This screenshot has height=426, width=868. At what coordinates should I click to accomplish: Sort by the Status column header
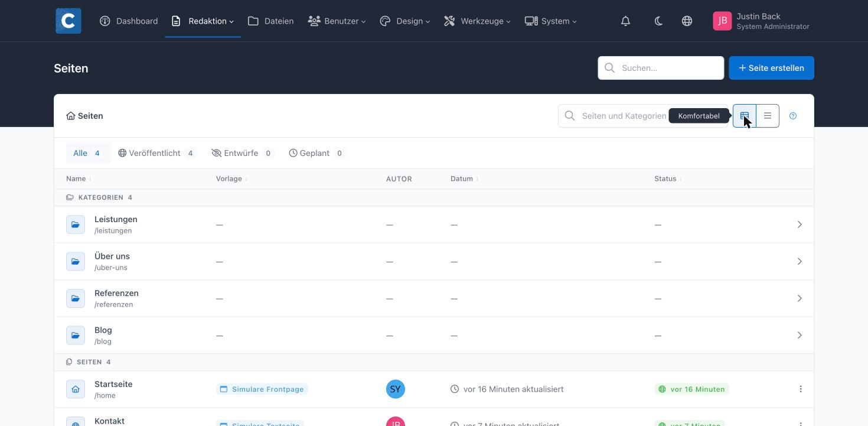(668, 178)
